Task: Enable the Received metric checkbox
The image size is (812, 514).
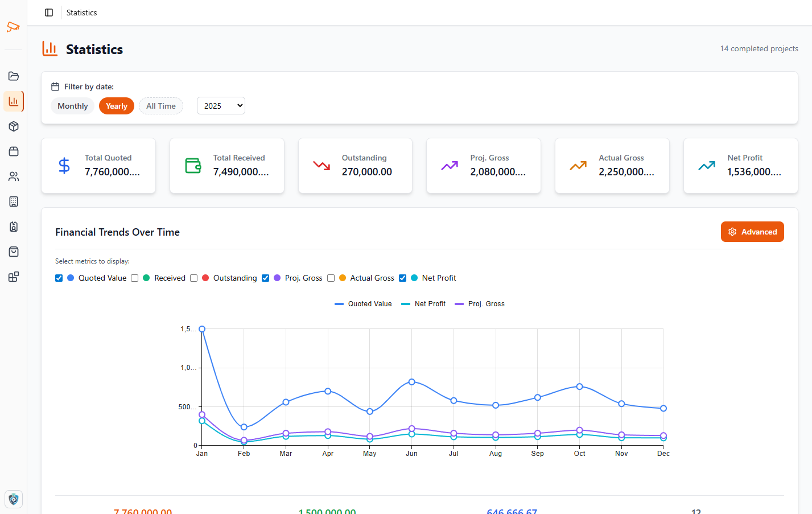Action: click(x=135, y=278)
